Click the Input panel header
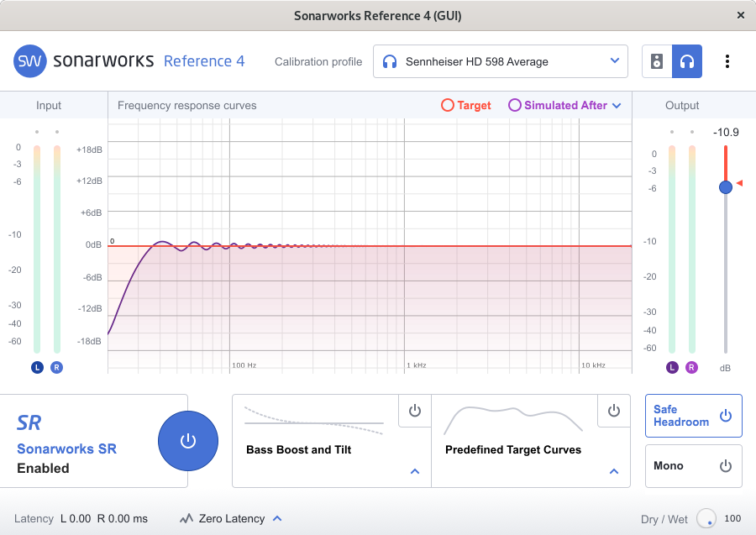The height and width of the screenshot is (535, 756). (48, 106)
